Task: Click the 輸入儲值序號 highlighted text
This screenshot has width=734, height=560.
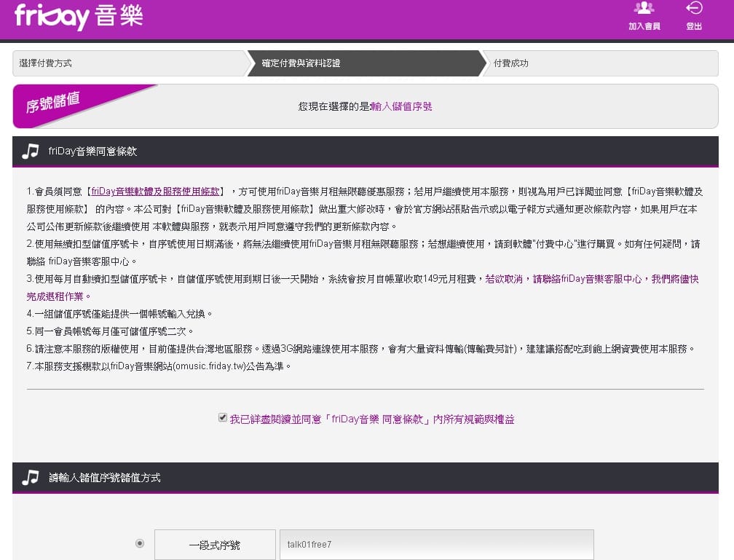Action: [x=400, y=106]
